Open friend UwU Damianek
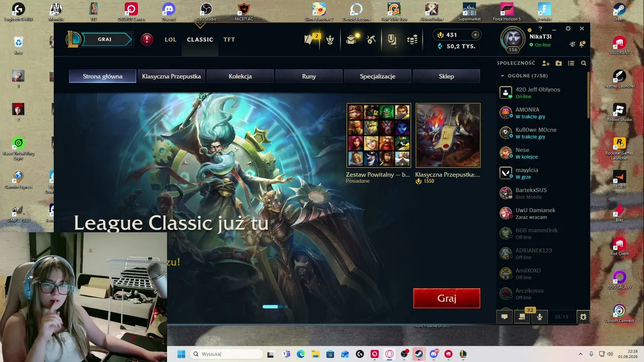 (x=542, y=213)
